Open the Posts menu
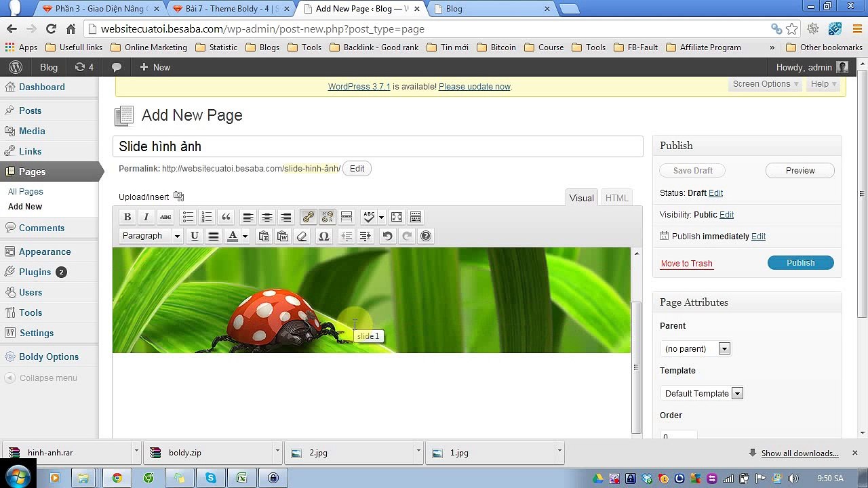This screenshot has width=868, height=488. click(x=30, y=110)
